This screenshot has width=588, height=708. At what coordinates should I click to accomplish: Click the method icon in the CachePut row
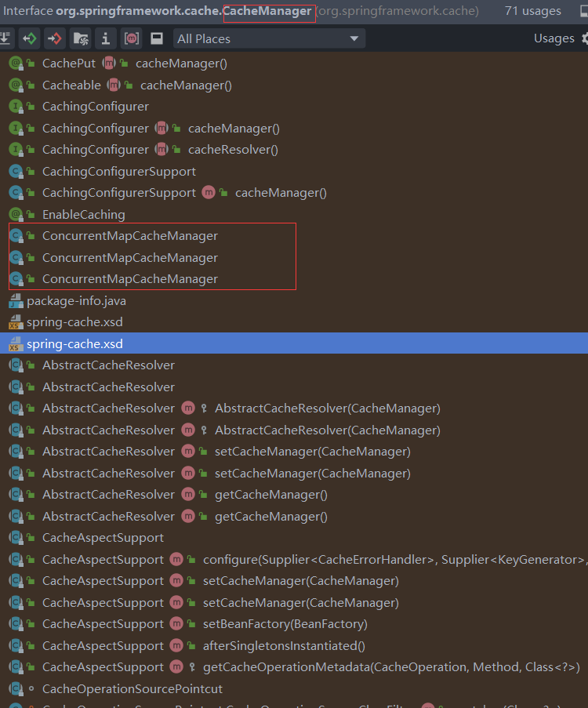point(109,64)
